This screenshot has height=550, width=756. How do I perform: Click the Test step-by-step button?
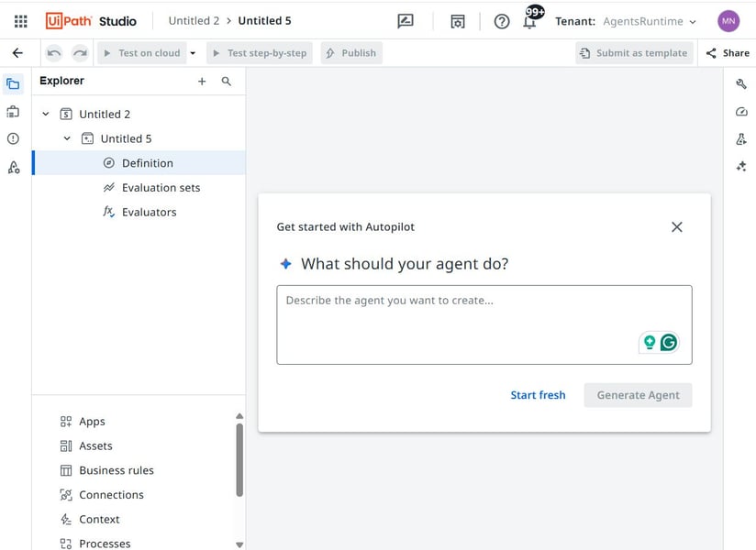coord(260,53)
